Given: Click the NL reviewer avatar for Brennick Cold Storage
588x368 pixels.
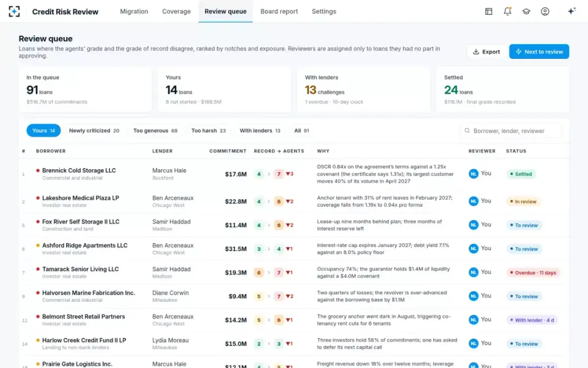Looking at the screenshot, I should pyautogui.click(x=473, y=174).
